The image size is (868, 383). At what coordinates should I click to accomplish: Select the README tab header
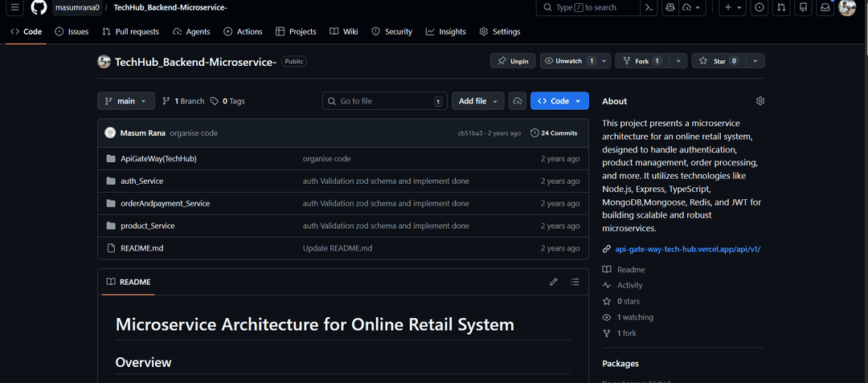[x=129, y=282]
